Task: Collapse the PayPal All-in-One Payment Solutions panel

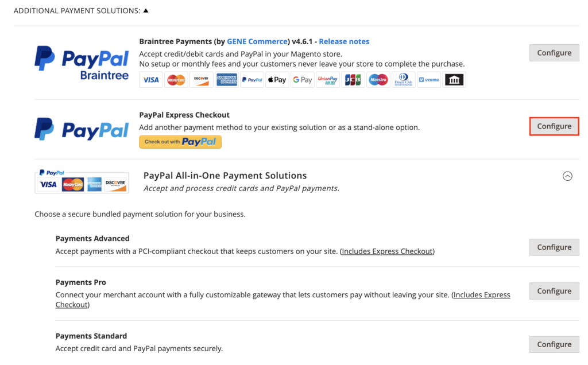Action: 568,176
